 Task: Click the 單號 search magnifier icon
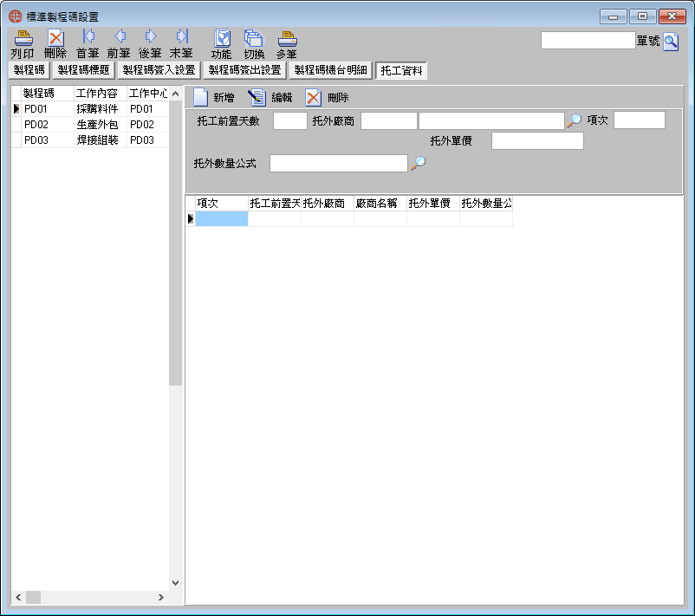tap(671, 42)
